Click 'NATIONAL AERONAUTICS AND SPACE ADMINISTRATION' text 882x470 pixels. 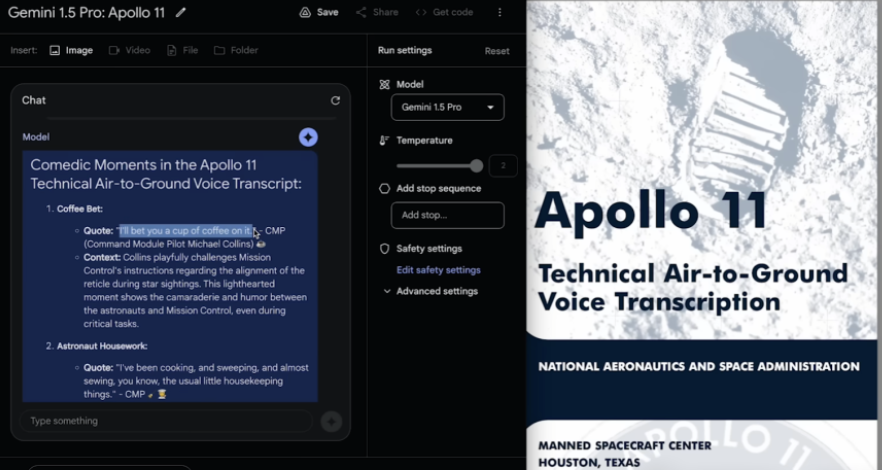click(699, 367)
